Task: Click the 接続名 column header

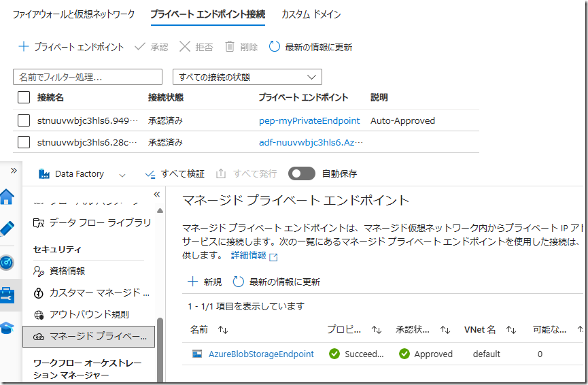Action: [50, 97]
